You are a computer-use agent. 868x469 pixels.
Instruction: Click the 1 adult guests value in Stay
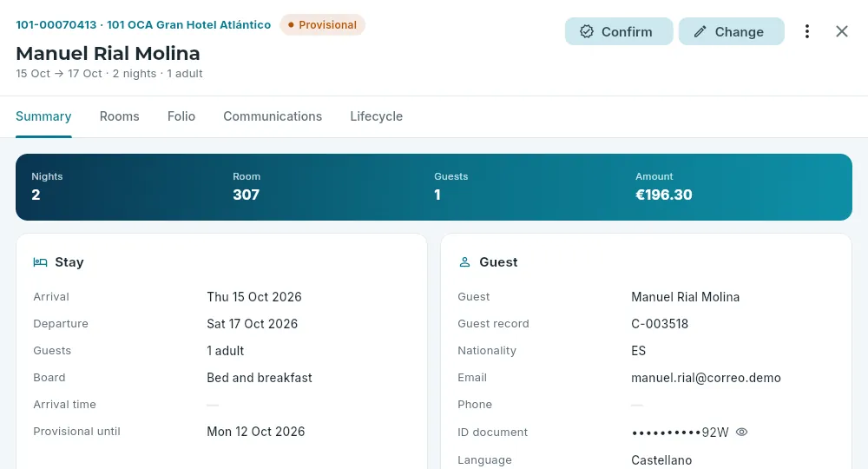click(x=226, y=351)
